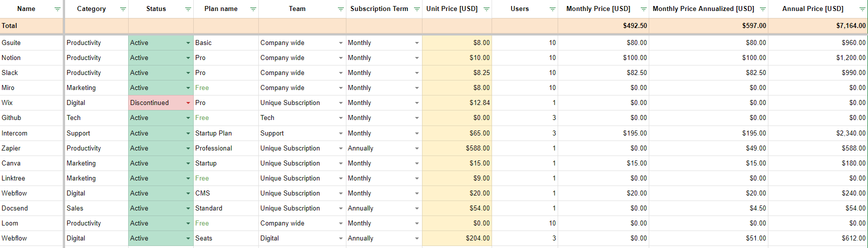Screen dimensions: 868x248
Task: Click Subscription Term filter icon
Action: tap(416, 9)
